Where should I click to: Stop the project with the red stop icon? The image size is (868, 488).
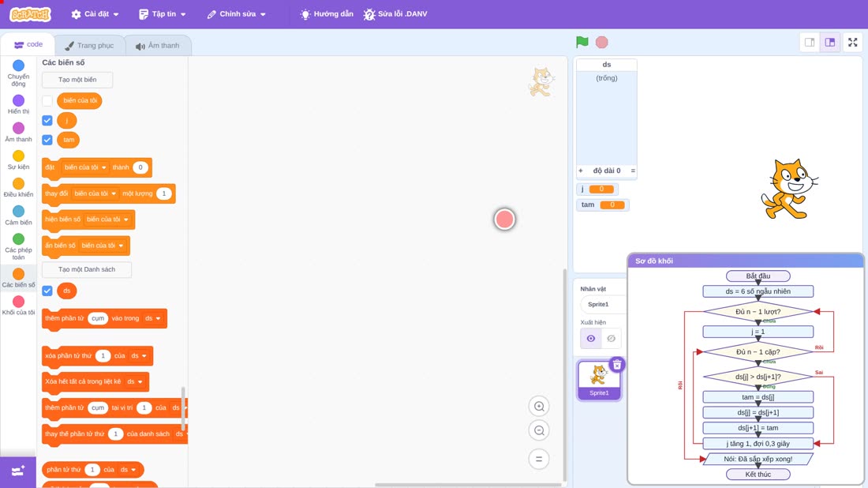click(602, 42)
